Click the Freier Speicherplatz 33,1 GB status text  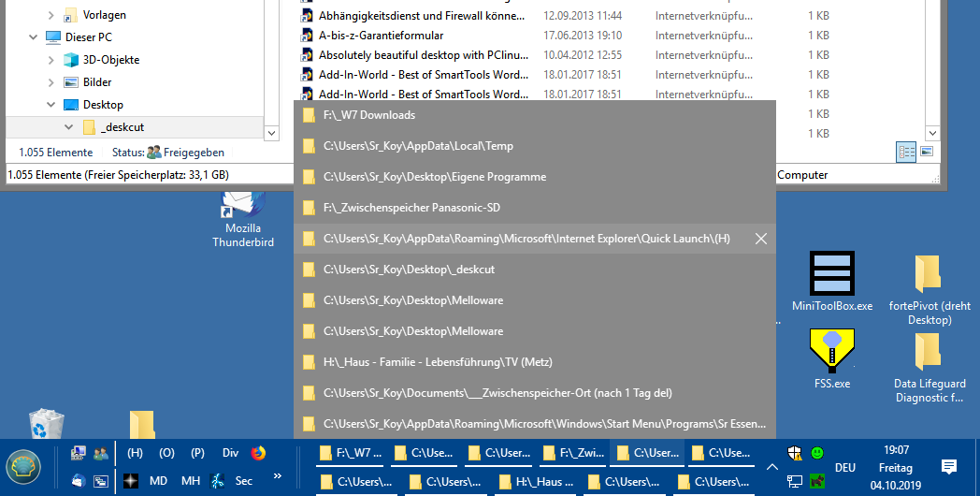point(156,175)
